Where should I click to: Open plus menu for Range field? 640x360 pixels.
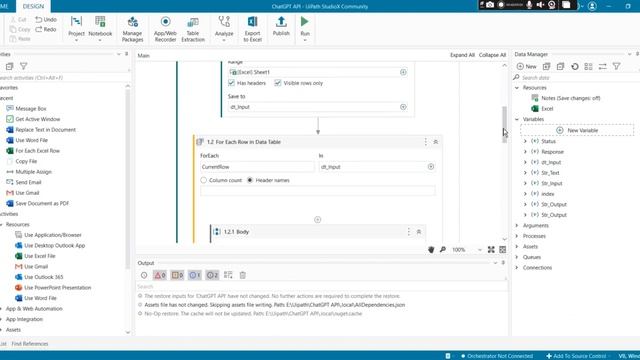point(403,72)
